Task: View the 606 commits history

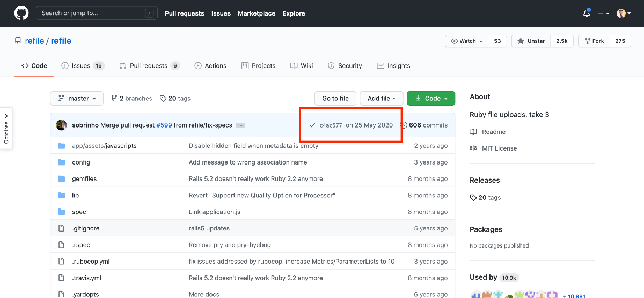Action: pos(424,125)
